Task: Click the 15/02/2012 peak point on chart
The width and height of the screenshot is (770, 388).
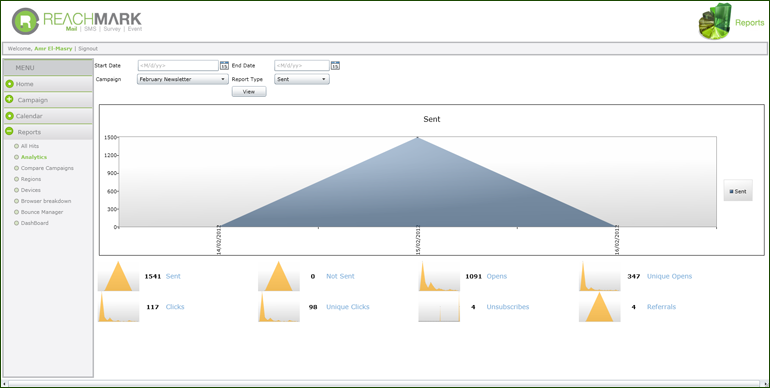Action: (x=417, y=138)
